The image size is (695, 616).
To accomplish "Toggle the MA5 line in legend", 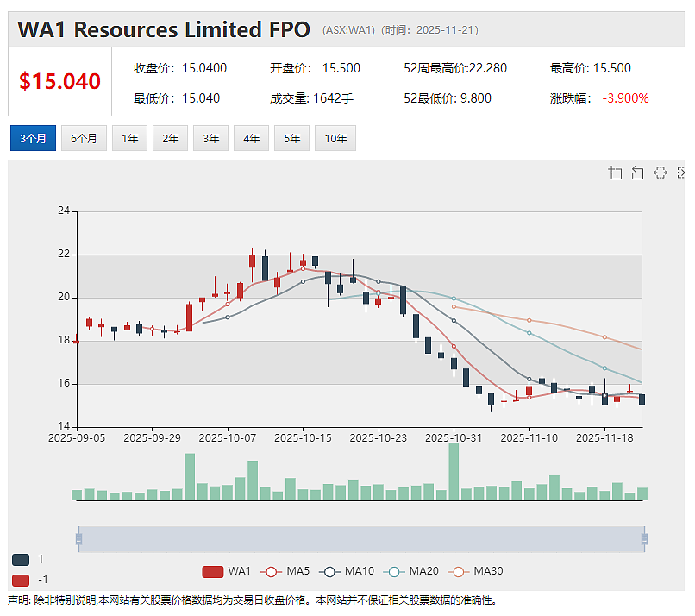I will 285,571.
